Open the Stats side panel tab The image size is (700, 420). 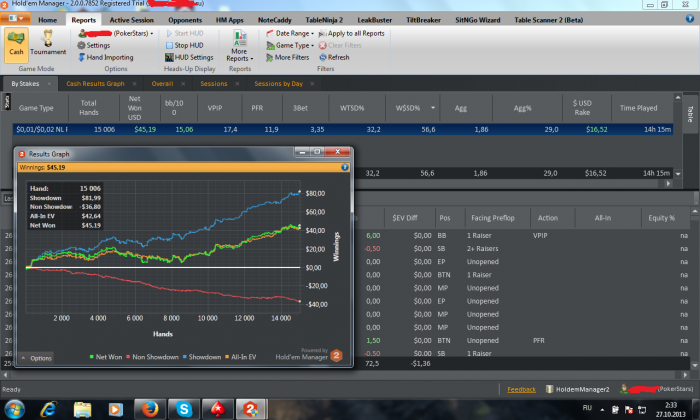pyautogui.click(x=7, y=102)
